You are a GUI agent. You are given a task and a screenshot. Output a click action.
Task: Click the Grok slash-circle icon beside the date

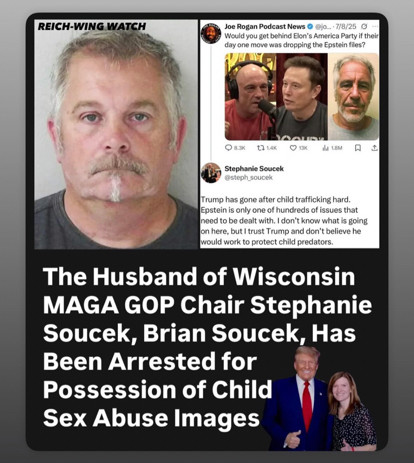coord(364,26)
